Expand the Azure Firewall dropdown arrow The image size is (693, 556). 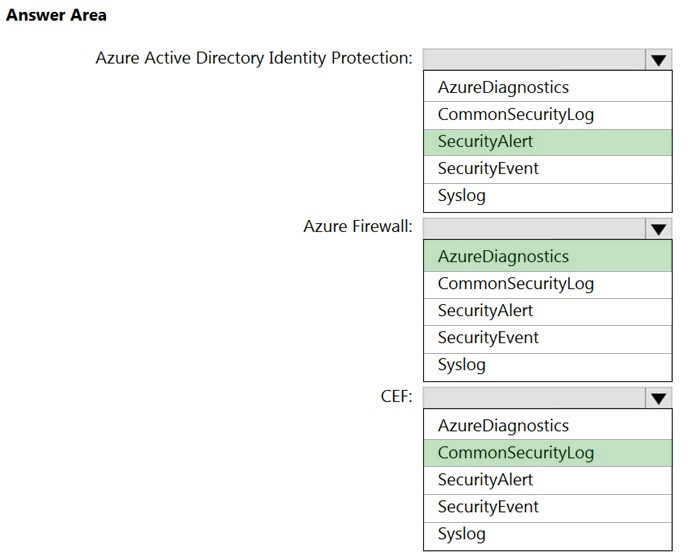click(657, 228)
